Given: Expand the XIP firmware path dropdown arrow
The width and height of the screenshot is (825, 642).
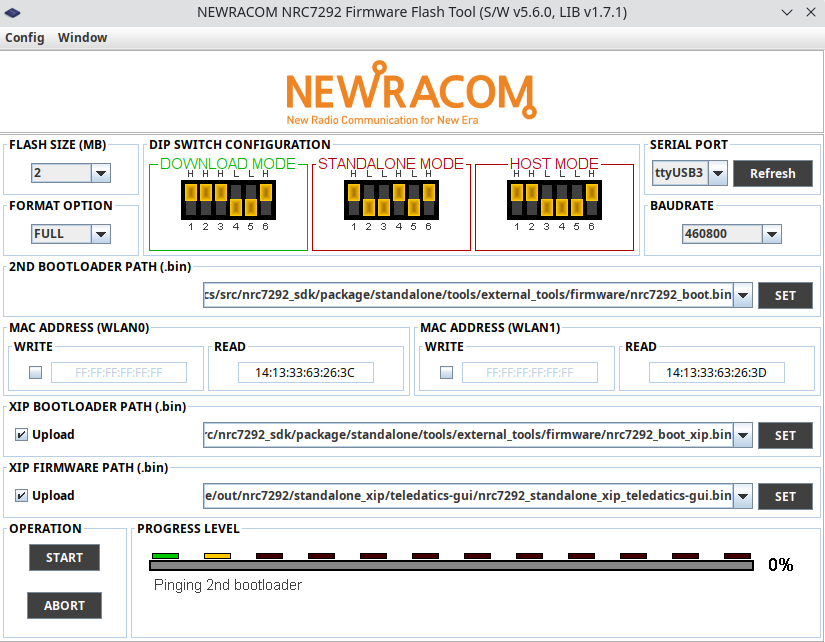Looking at the screenshot, I should point(742,496).
